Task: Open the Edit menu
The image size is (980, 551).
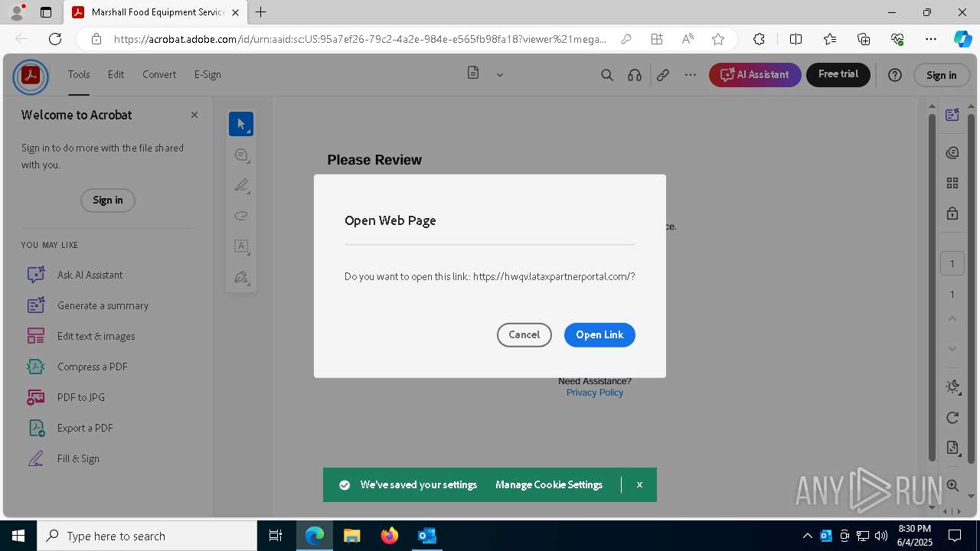Action: pos(116,75)
